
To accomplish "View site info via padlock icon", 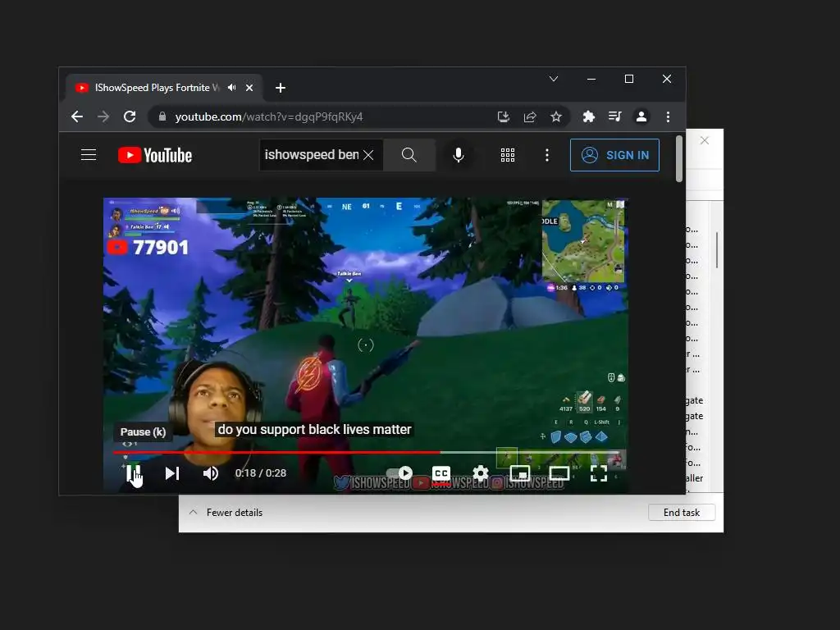I will tap(162, 116).
